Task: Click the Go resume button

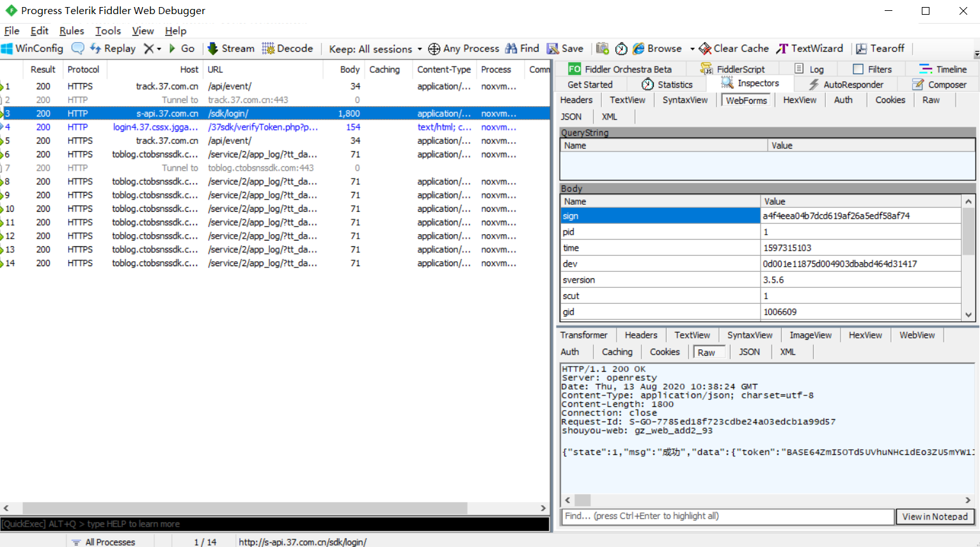Action: point(182,49)
